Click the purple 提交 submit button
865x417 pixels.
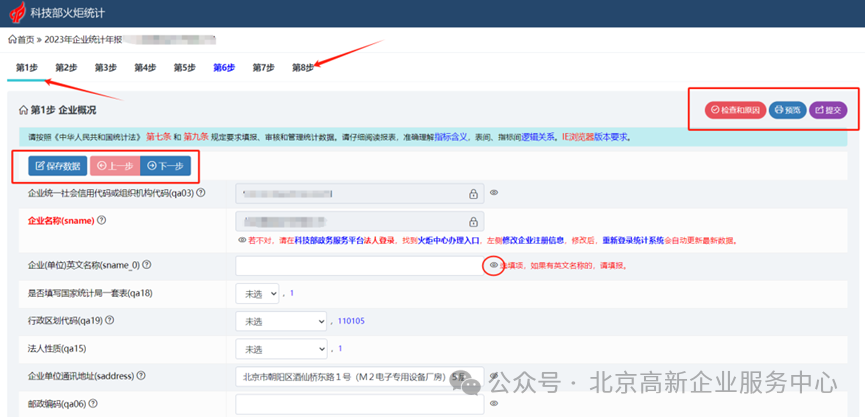828,110
